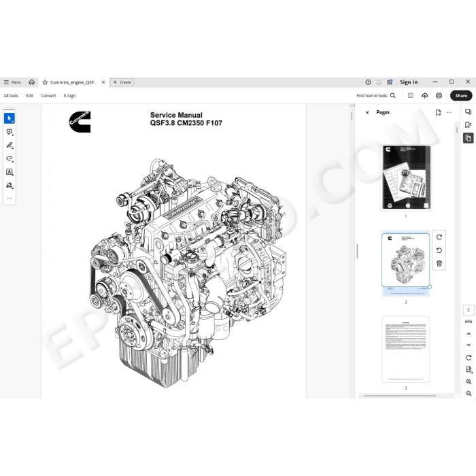476x476 pixels.
Task: Open the All tools menu
Action: click(11, 96)
